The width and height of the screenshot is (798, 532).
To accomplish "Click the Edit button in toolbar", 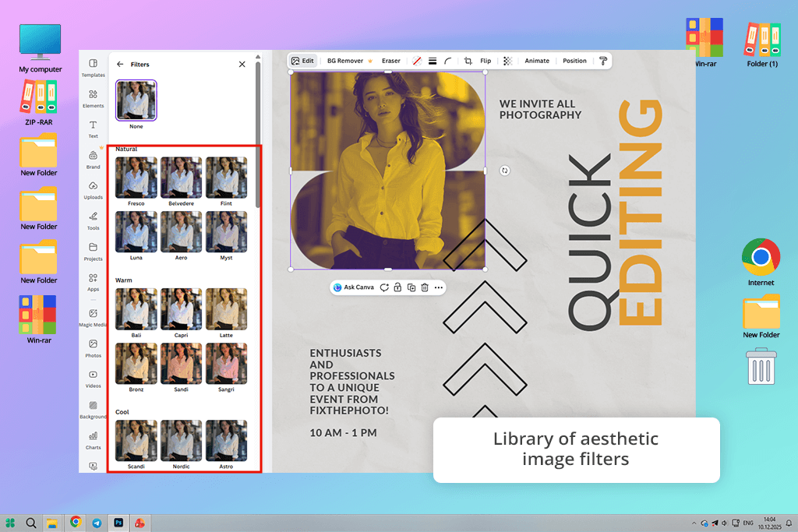I will pos(303,61).
